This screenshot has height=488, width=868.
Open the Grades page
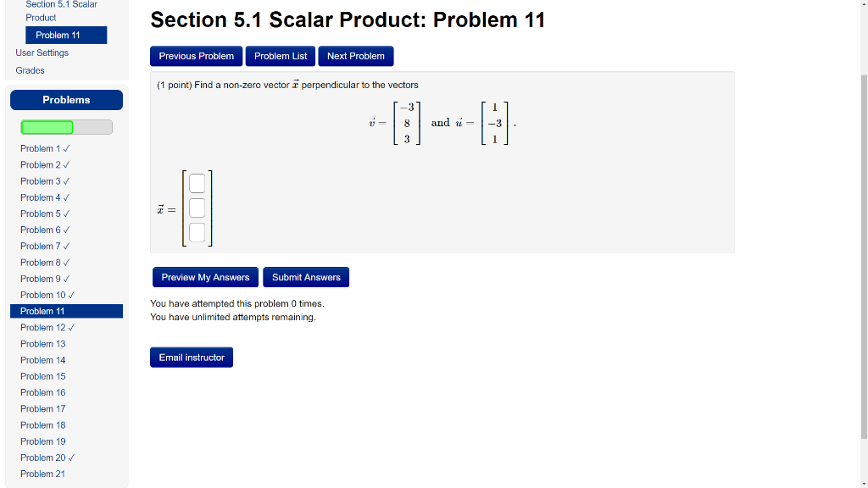30,70
